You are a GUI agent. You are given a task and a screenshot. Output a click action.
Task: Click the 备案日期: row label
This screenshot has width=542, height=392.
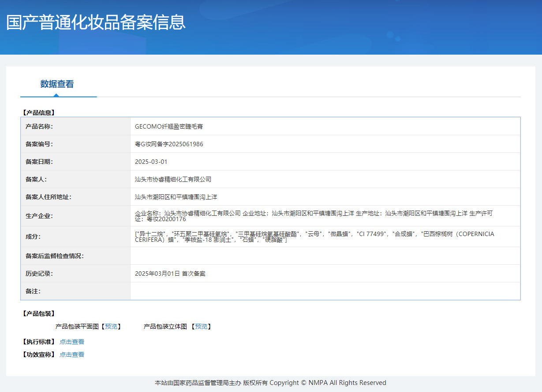pyautogui.click(x=39, y=162)
